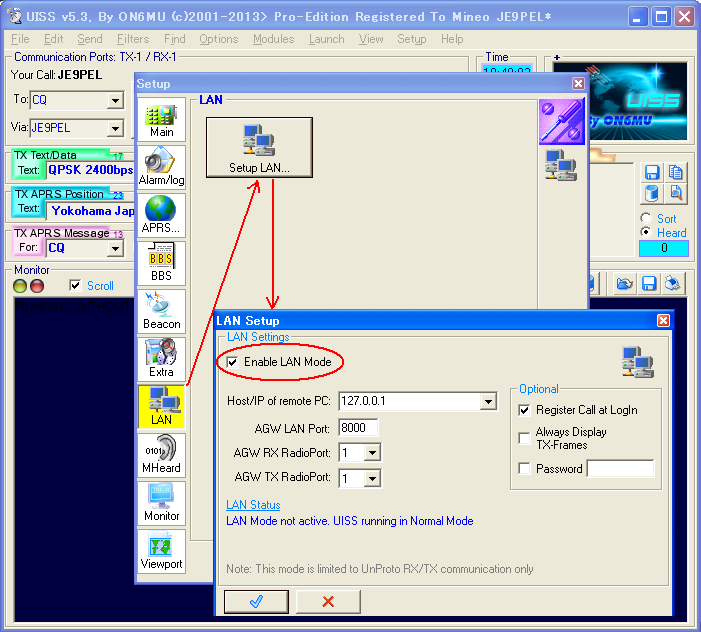Open the Edit menu
Viewport: 701px width, 632px height.
[x=54, y=39]
